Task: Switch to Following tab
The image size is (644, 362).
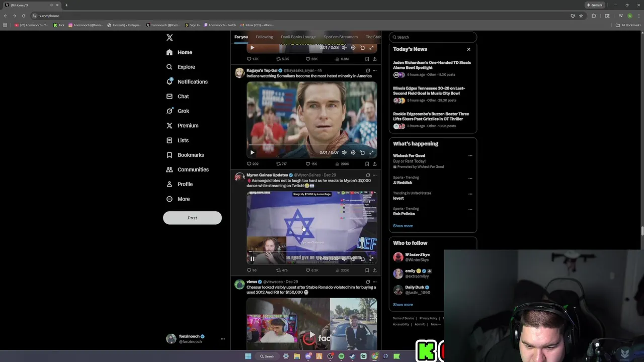Action: 264,37
